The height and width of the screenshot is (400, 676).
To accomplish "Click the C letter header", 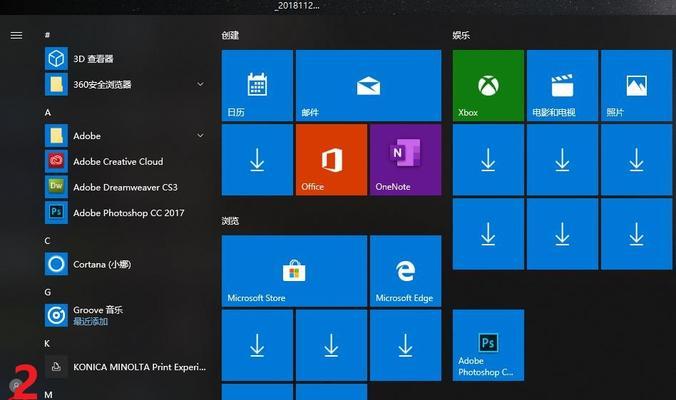I will point(47,241).
